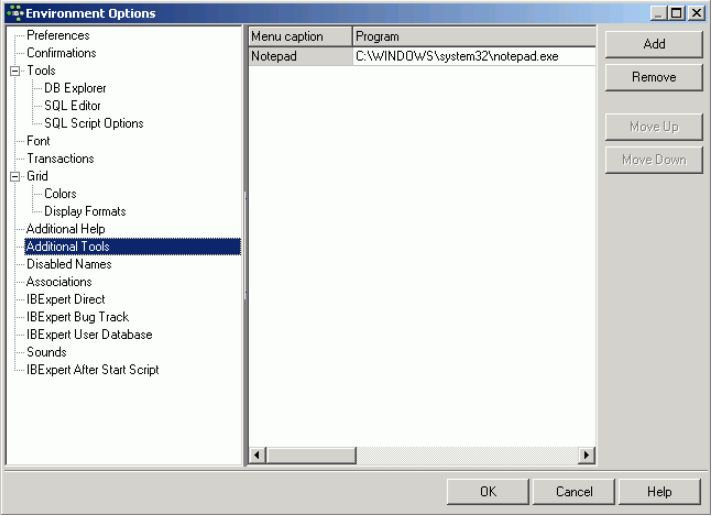Open Help for this dialog
712x516 pixels.
[659, 492]
